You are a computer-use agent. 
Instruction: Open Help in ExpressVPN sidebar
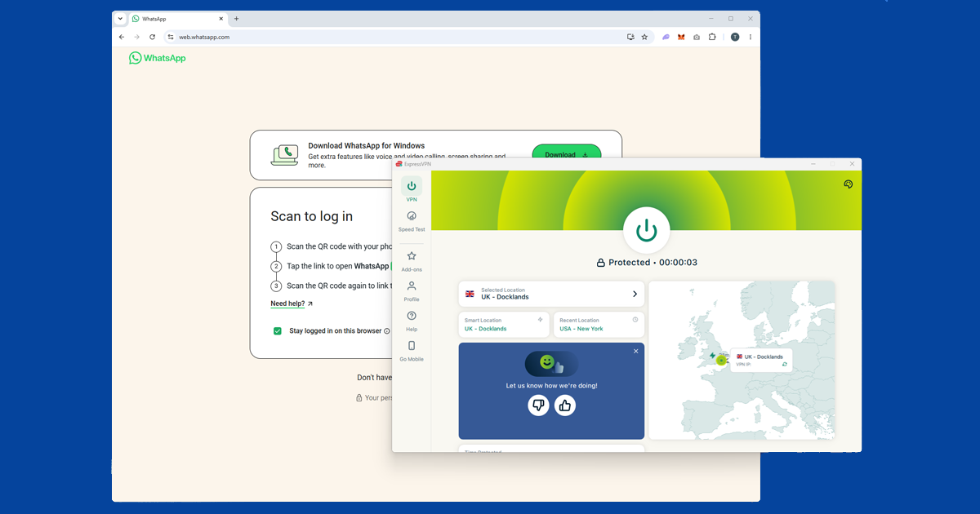[412, 321]
